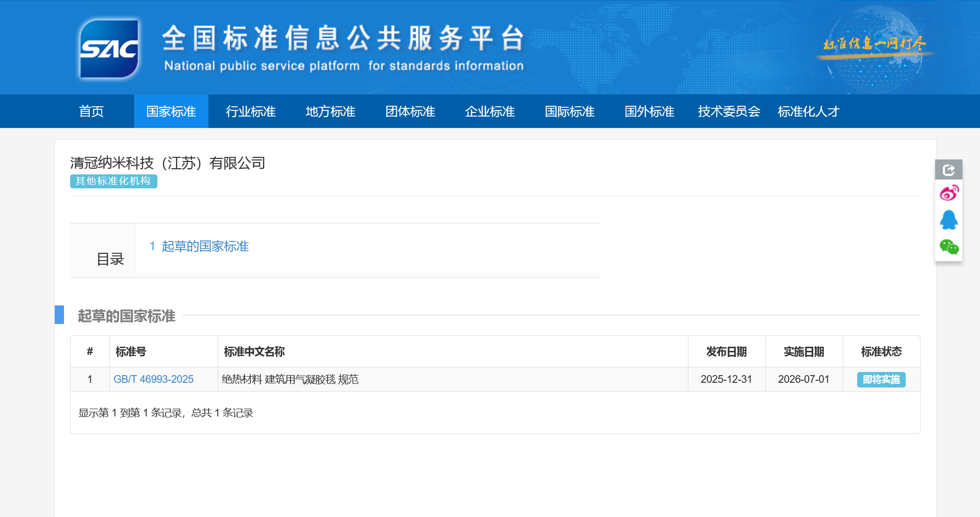Open the 企业标准 menu item
Screen dimensions: 980x517
point(490,111)
